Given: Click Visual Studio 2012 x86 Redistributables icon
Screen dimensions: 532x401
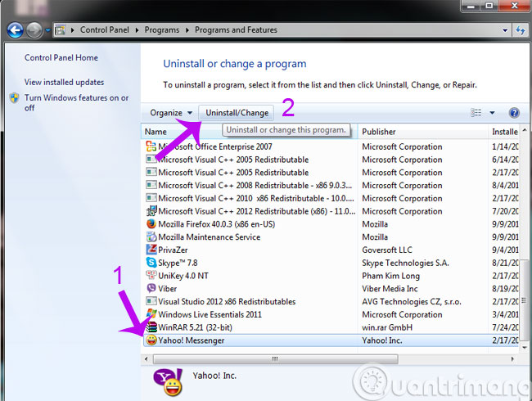Looking at the screenshot, I should (x=151, y=301).
